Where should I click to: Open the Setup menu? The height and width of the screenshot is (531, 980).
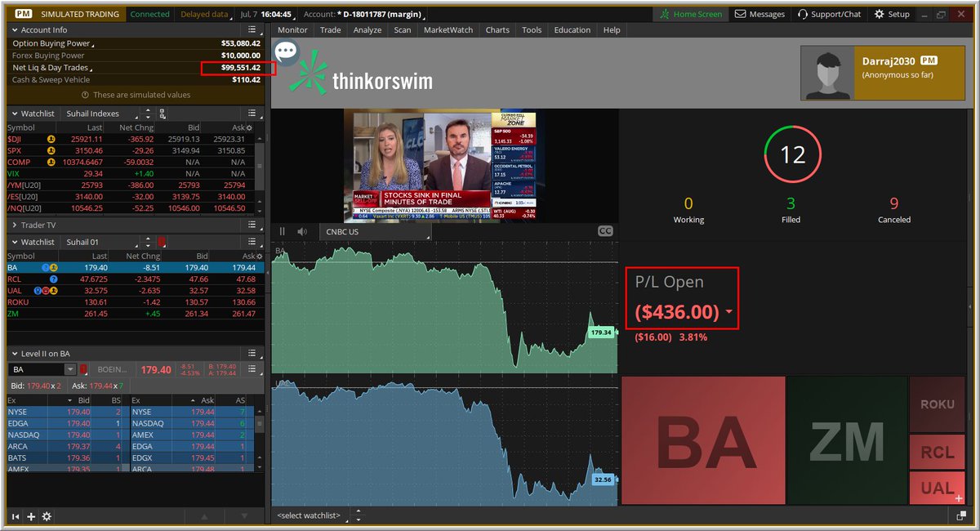click(892, 14)
